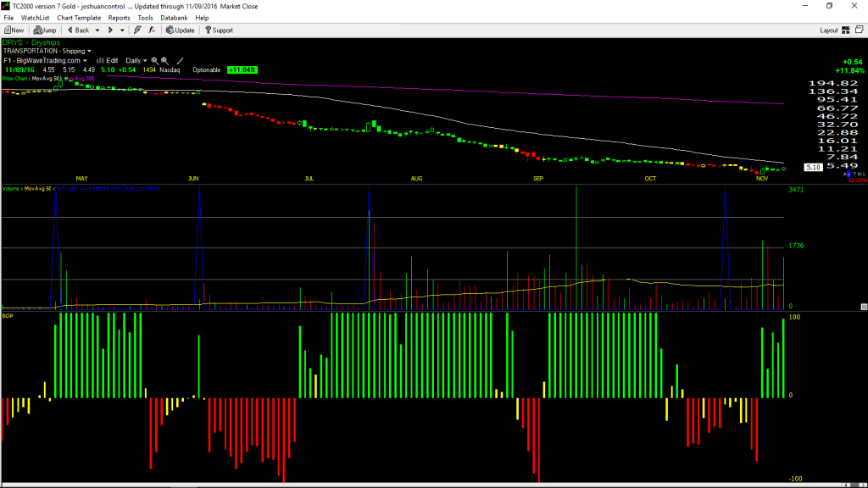Viewport: 868px width, 488px height.
Task: Click the first magnifier zoom icon
Action: tap(155, 60)
